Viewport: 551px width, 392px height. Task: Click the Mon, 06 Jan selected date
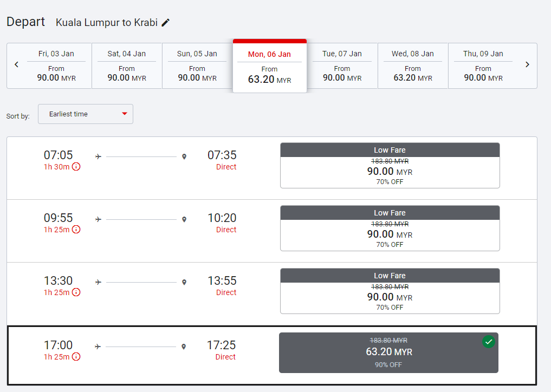270,67
